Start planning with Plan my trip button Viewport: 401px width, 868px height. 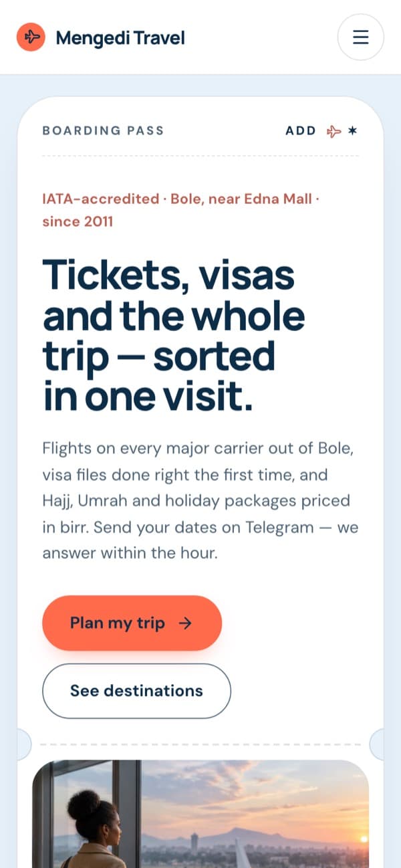point(132,623)
